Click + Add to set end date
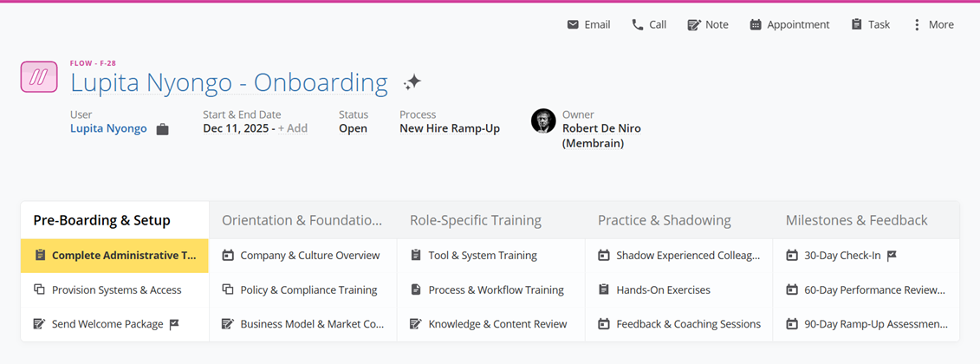The image size is (980, 364). [x=293, y=128]
